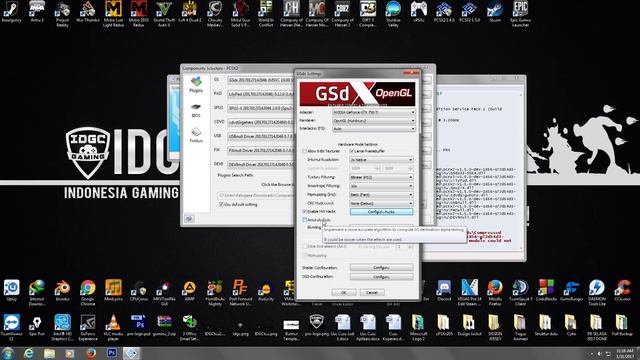
Task: Open Left 4 Dead 2 shortcut
Action: (x=189, y=12)
